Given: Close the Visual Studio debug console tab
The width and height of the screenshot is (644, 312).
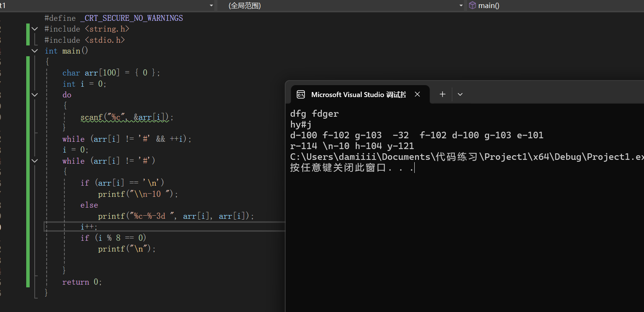Looking at the screenshot, I should click(x=417, y=94).
